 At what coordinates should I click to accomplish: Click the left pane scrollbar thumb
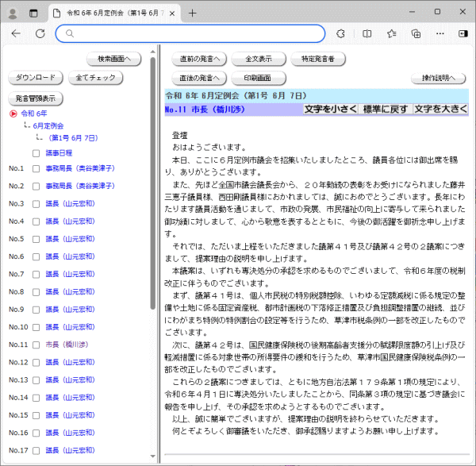click(x=153, y=183)
